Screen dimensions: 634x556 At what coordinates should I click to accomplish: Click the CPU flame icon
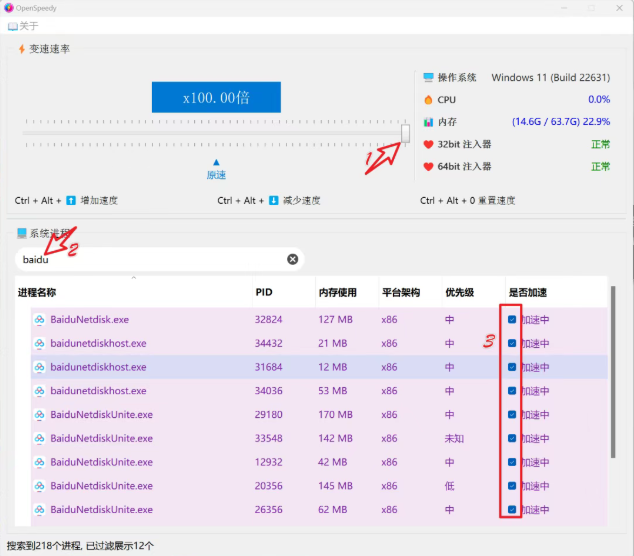[428, 99]
